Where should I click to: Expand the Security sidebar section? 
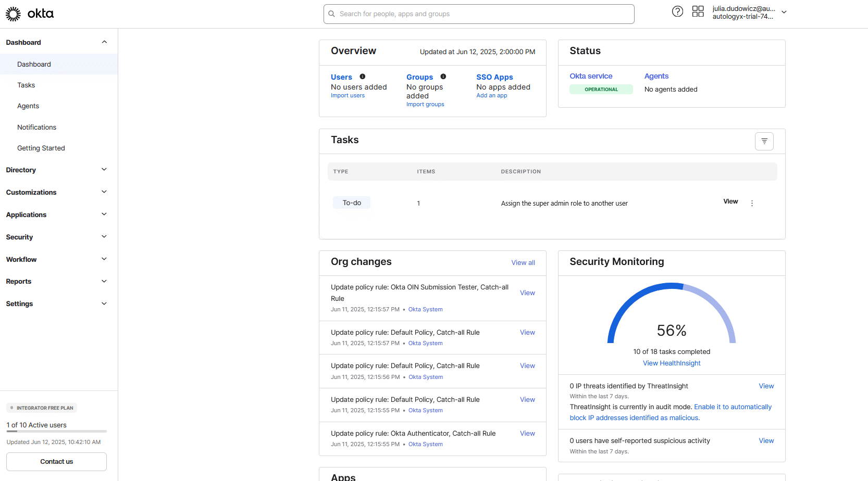click(104, 237)
